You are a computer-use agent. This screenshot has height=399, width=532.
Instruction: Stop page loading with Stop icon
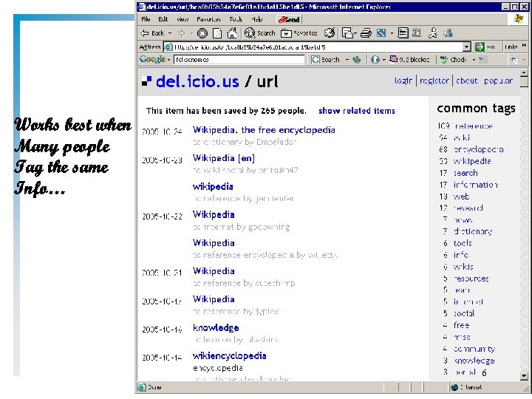[x=202, y=33]
